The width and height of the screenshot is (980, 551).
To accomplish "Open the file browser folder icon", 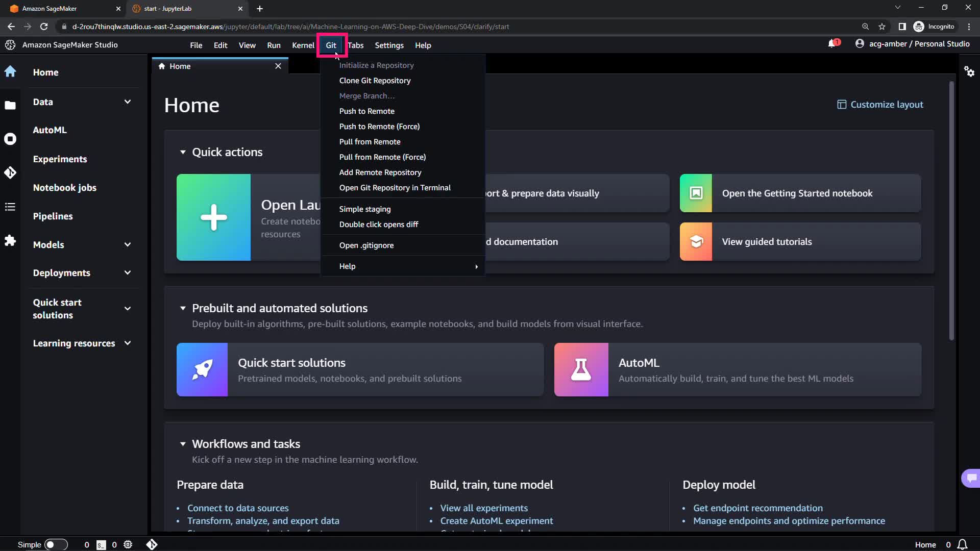I will (10, 105).
